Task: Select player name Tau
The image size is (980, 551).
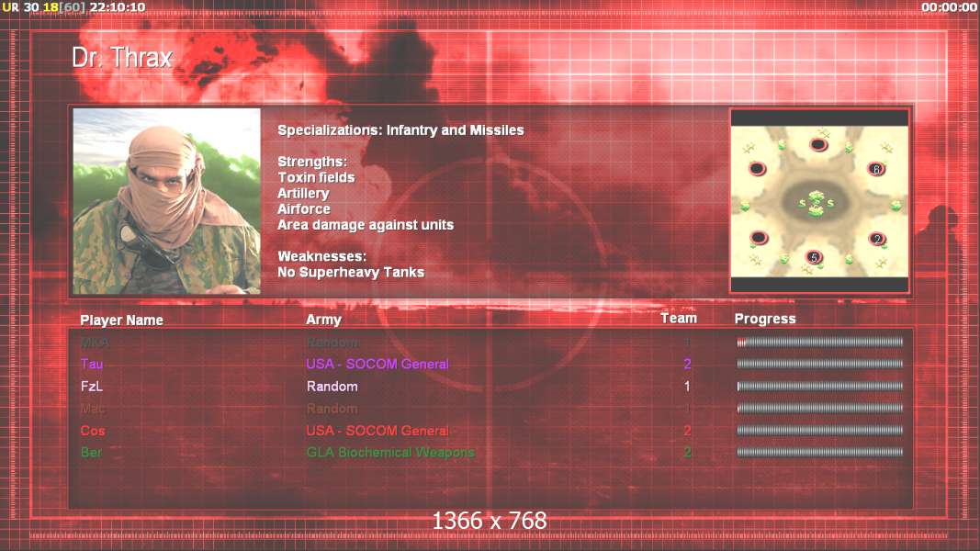Action: pyautogui.click(x=92, y=365)
